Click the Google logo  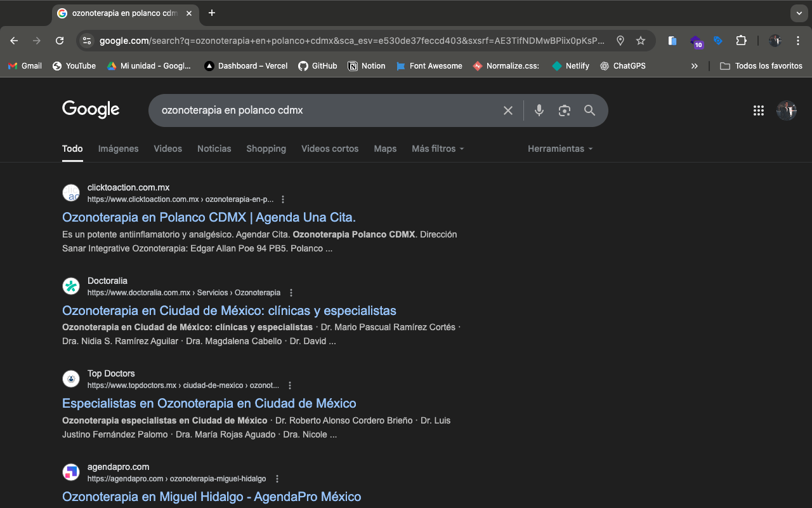[91, 110]
